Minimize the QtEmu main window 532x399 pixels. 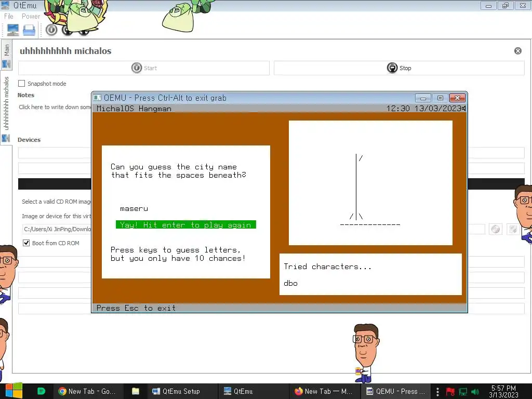488,5
